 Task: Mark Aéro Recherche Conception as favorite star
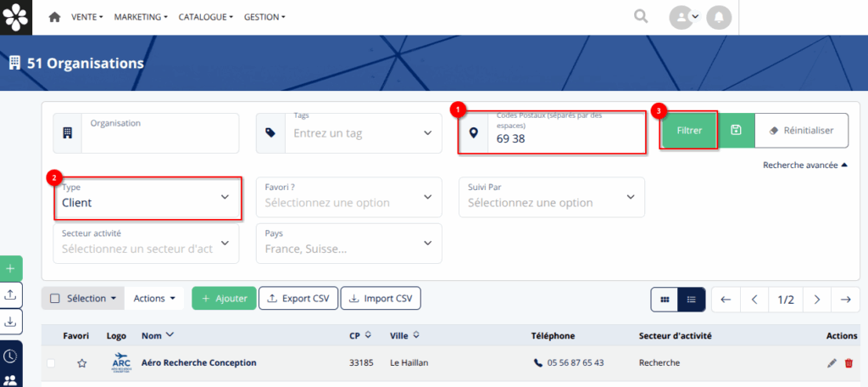[82, 363]
